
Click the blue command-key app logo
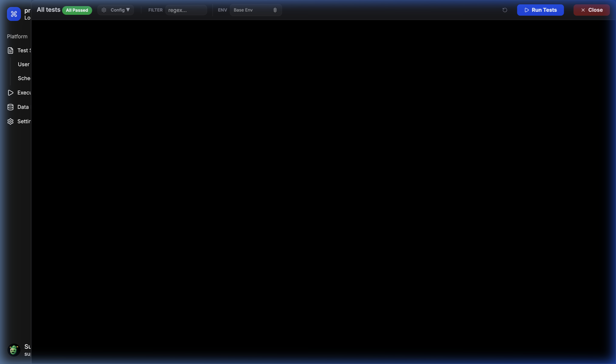14,14
